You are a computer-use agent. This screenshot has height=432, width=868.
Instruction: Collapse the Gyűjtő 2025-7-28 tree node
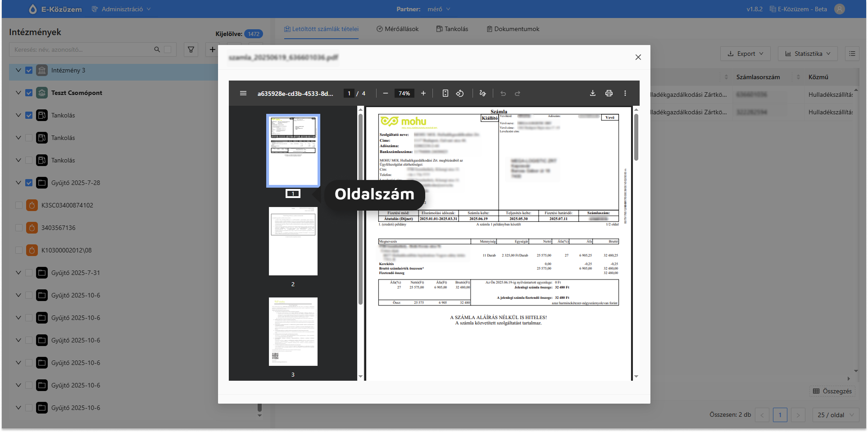tap(18, 183)
